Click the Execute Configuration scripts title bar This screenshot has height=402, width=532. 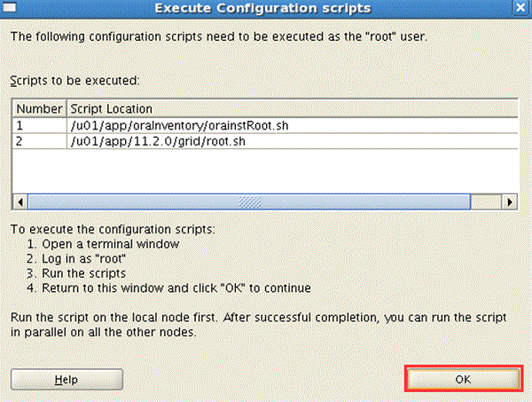click(262, 8)
